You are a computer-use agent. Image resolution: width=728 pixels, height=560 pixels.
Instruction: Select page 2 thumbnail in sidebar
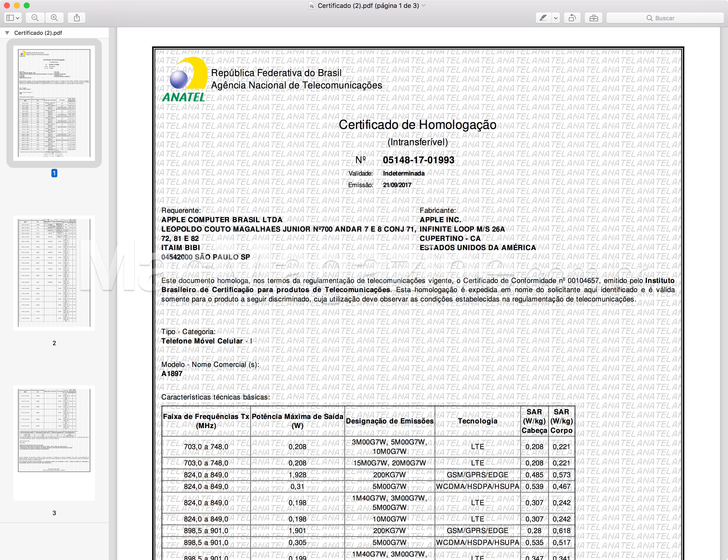(54, 273)
